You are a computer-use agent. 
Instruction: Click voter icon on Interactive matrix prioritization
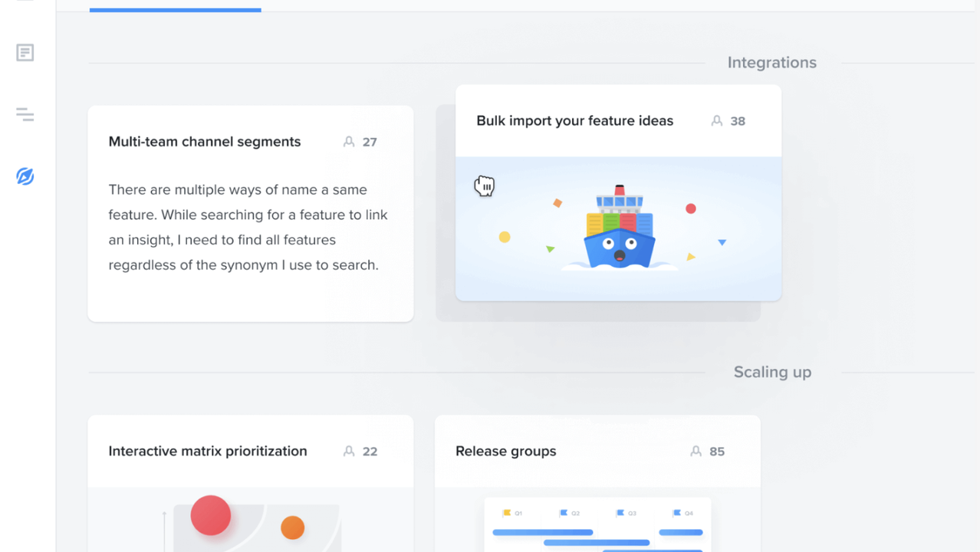[x=349, y=452]
